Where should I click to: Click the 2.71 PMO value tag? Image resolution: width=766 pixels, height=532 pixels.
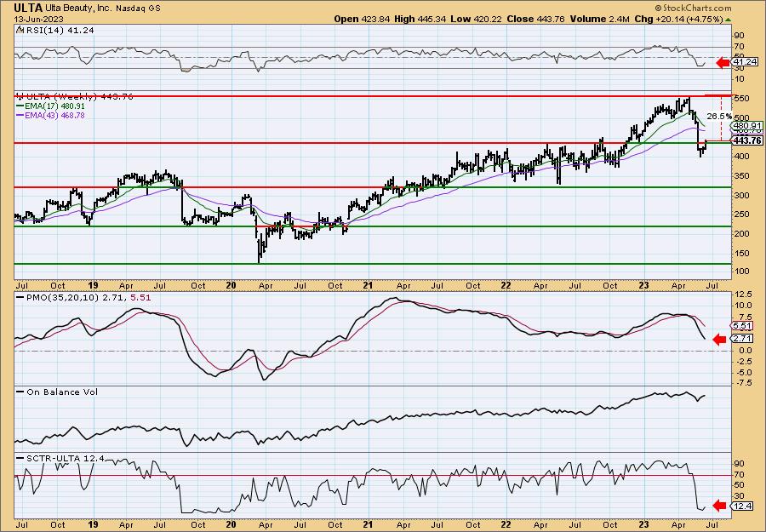742,338
